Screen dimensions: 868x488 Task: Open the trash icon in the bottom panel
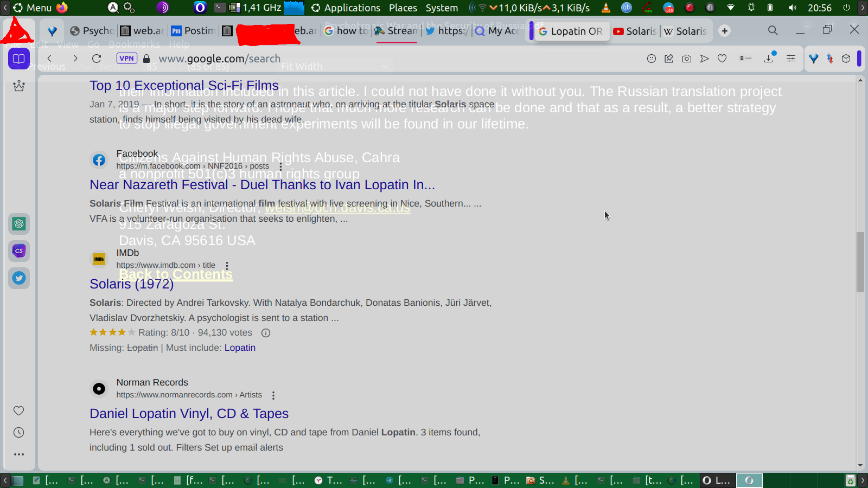pyautogui.click(x=851, y=480)
